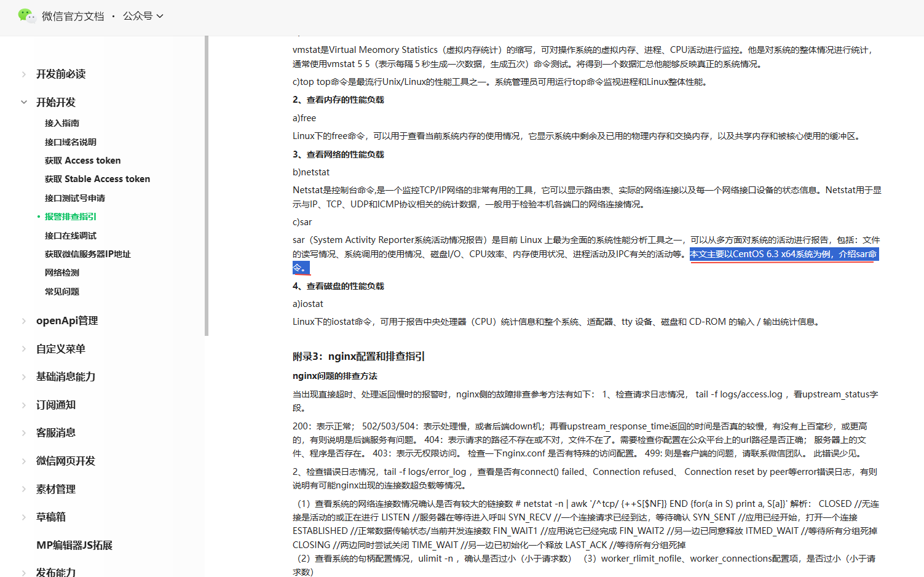Open 常见问题 in sidebar
924x577 pixels.
point(62,292)
